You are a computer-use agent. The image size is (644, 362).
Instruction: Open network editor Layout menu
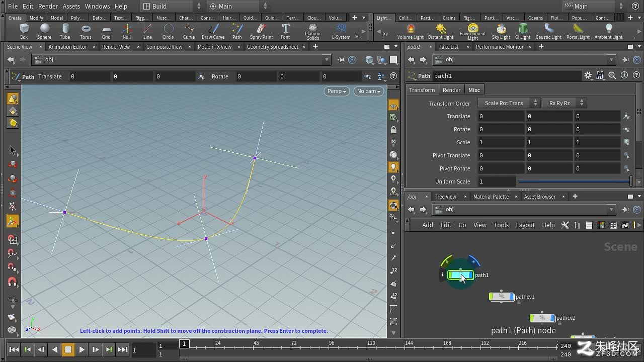pyautogui.click(x=525, y=225)
